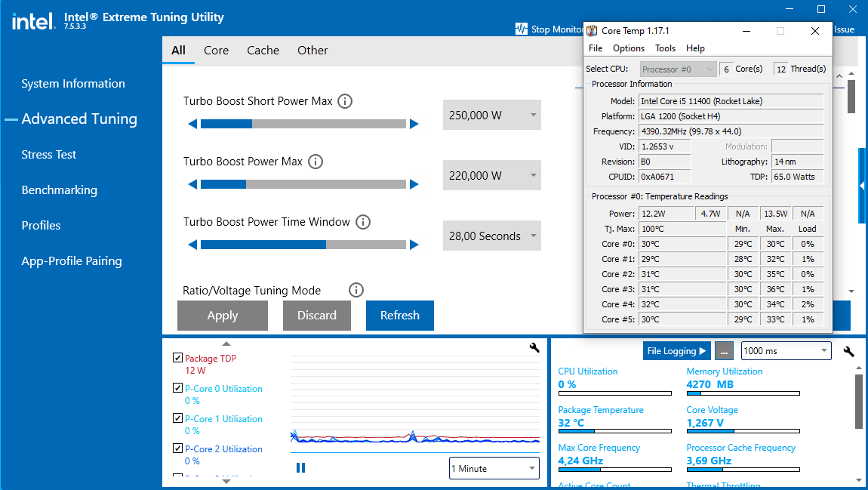The width and height of the screenshot is (868, 490).
Task: Click Core Temp Frequency value field
Action: [x=731, y=131]
